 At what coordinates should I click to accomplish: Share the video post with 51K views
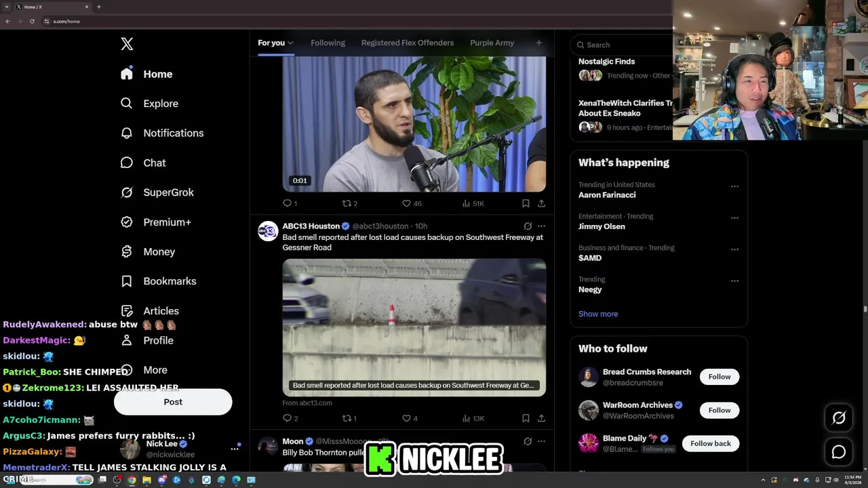coord(541,203)
